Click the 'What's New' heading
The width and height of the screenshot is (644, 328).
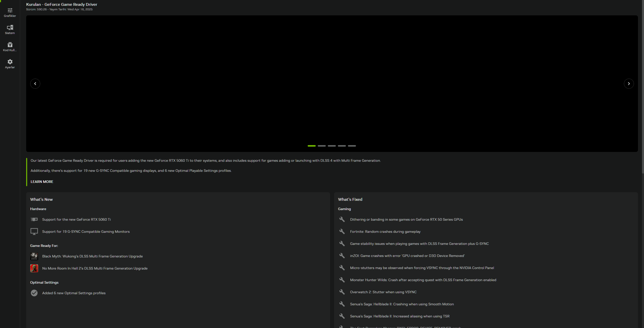click(x=42, y=199)
